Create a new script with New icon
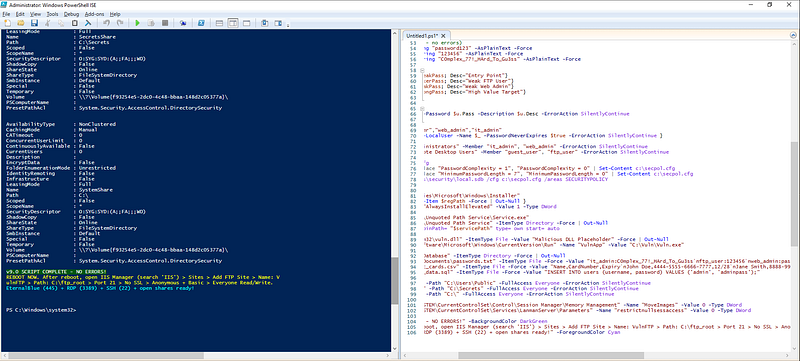Screen dimensions: 800x361 click(7, 23)
